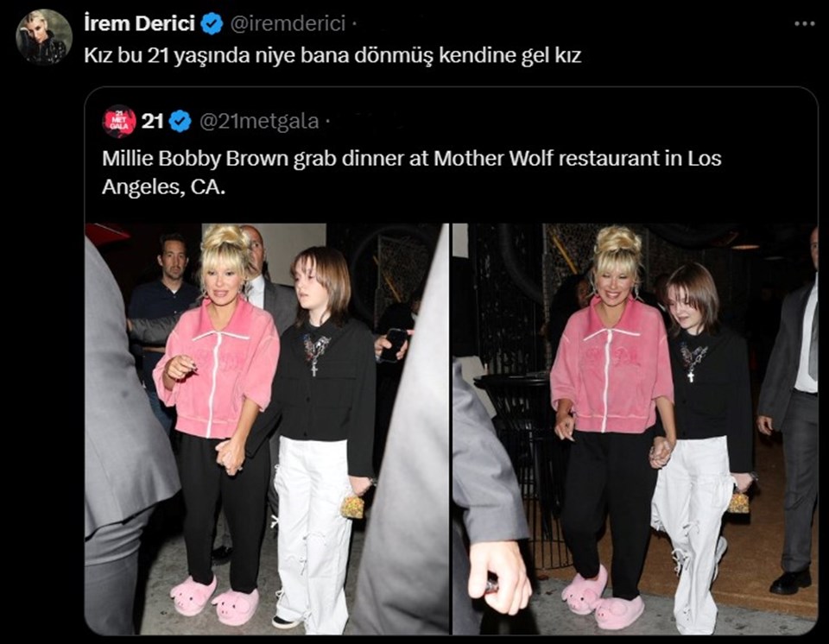Click the verified badge next to 21
The image size is (829, 644).
pos(180,122)
